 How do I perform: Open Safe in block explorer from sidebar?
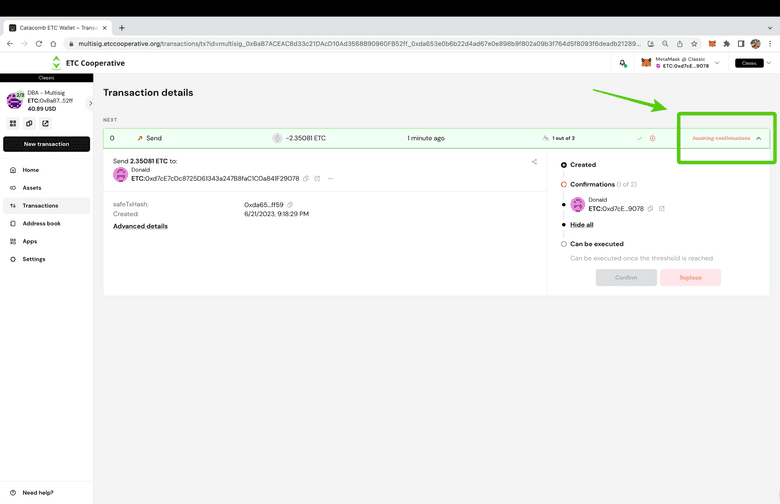[x=45, y=124]
